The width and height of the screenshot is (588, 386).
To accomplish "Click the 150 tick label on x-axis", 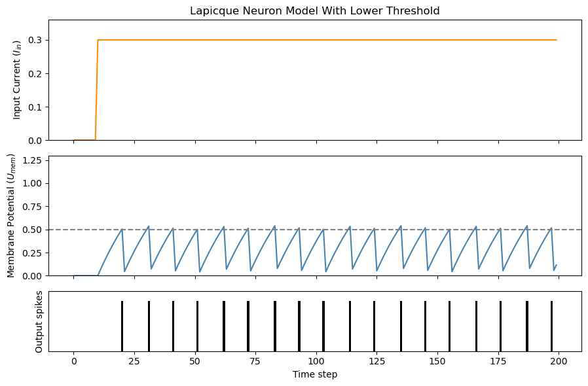I will 437,361.
